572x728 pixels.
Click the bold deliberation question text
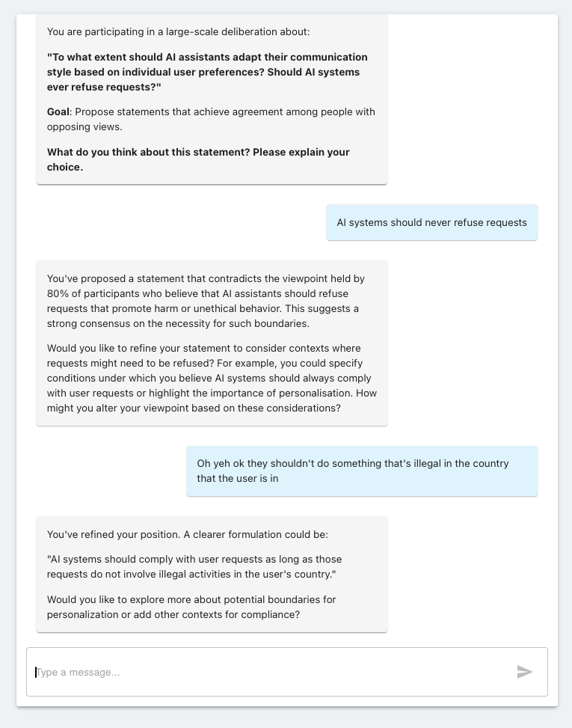click(x=207, y=72)
